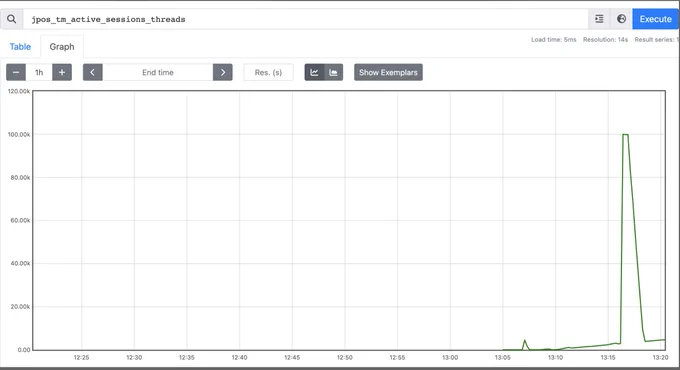Click the 13:15 x-axis label

pos(608,357)
